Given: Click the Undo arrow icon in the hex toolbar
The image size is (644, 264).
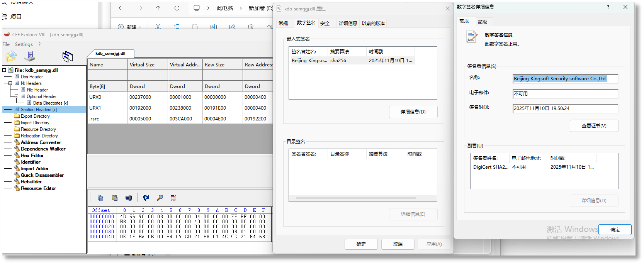Looking at the screenshot, I should (146, 198).
